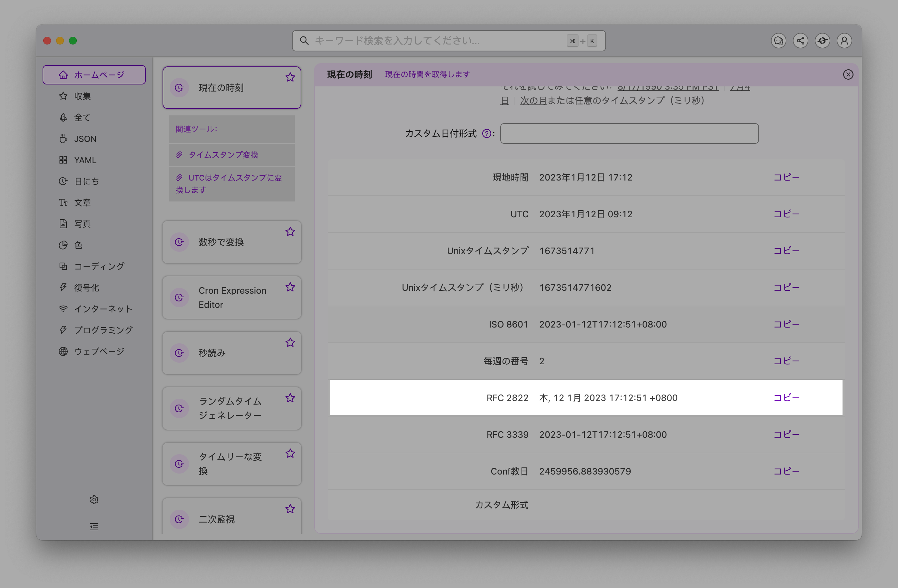The width and height of the screenshot is (898, 588).
Task: Click the search box キーワード検索
Action: (449, 41)
